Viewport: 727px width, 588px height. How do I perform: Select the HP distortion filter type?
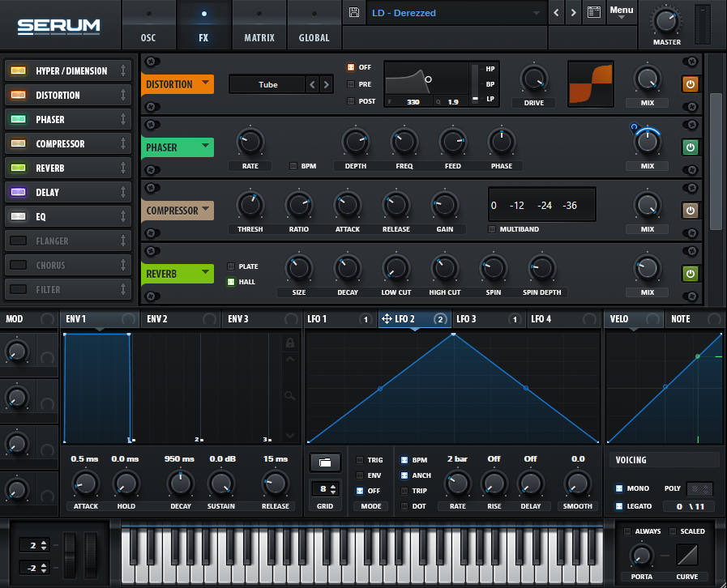pyautogui.click(x=490, y=69)
